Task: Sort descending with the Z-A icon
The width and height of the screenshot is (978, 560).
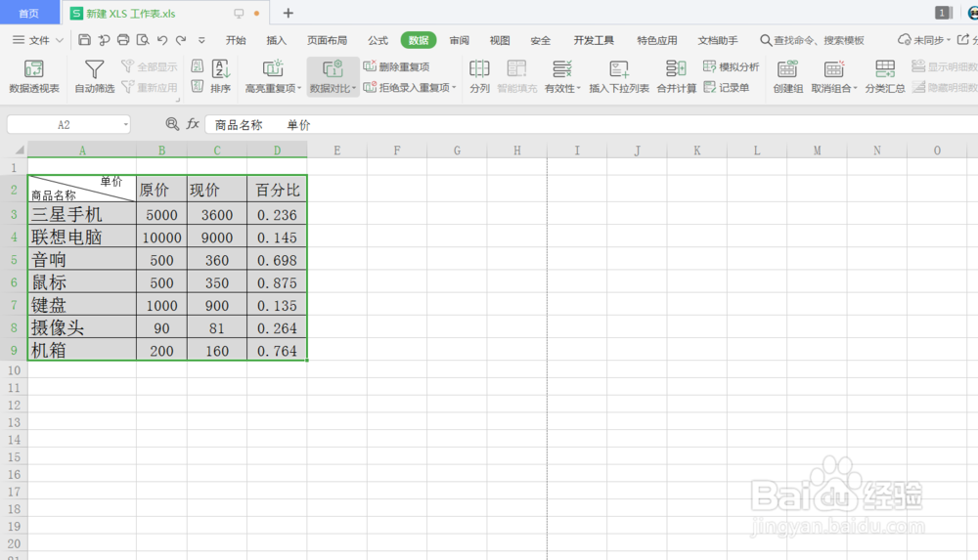Action: [x=198, y=87]
